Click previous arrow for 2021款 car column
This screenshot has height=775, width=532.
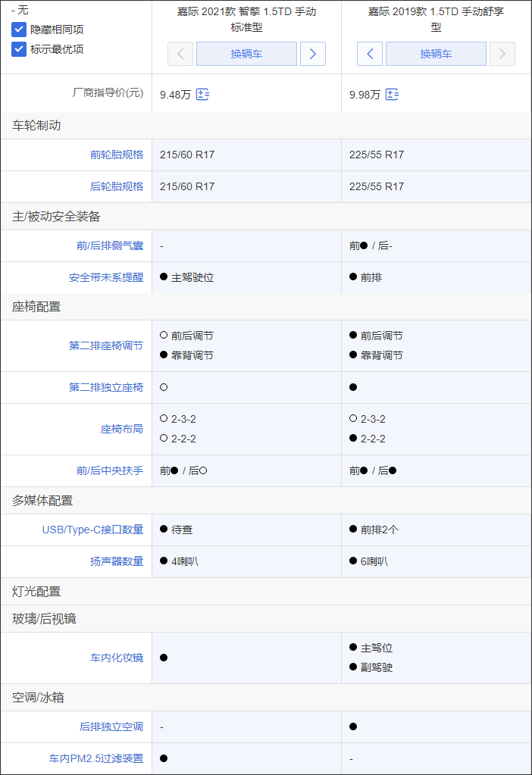click(180, 54)
